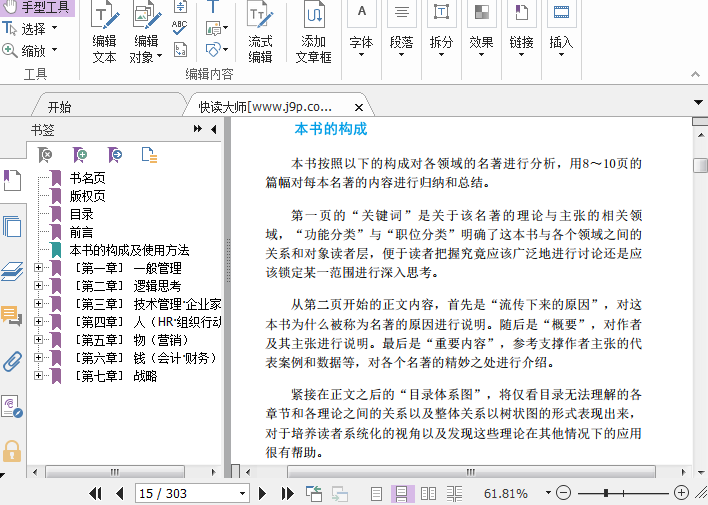
Task: Click the Reflow Edit tool
Action: tap(261, 33)
